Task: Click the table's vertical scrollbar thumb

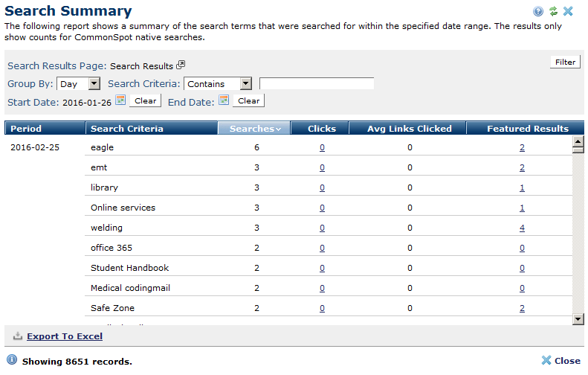Action: 578,150
